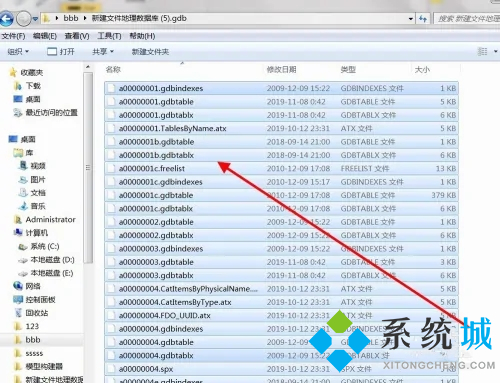500x383 pixels.
Task: Sort by 名称 column header
Action: (x=113, y=69)
